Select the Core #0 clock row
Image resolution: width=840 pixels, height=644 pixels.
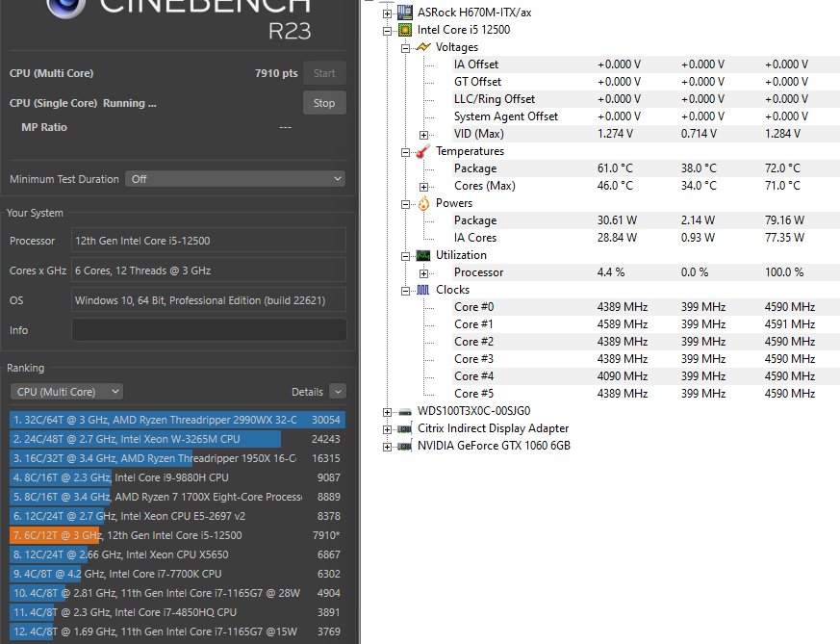(x=646, y=307)
